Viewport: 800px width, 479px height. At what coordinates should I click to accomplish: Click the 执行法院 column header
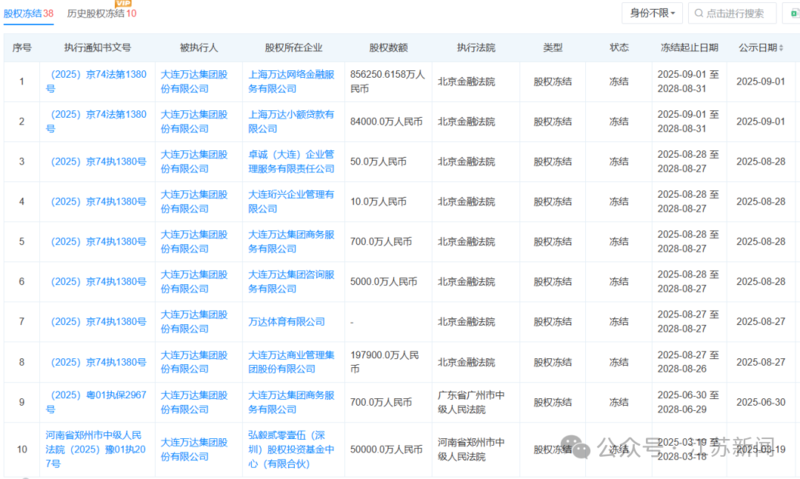(x=476, y=47)
